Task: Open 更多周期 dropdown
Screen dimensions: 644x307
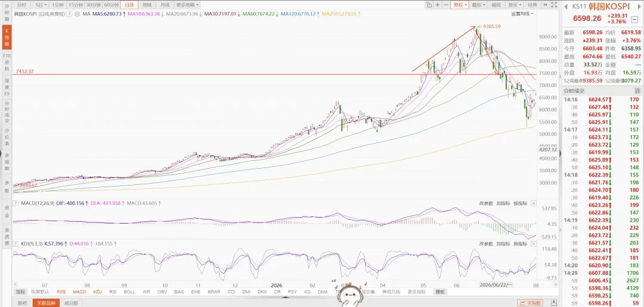Action: pos(187,5)
